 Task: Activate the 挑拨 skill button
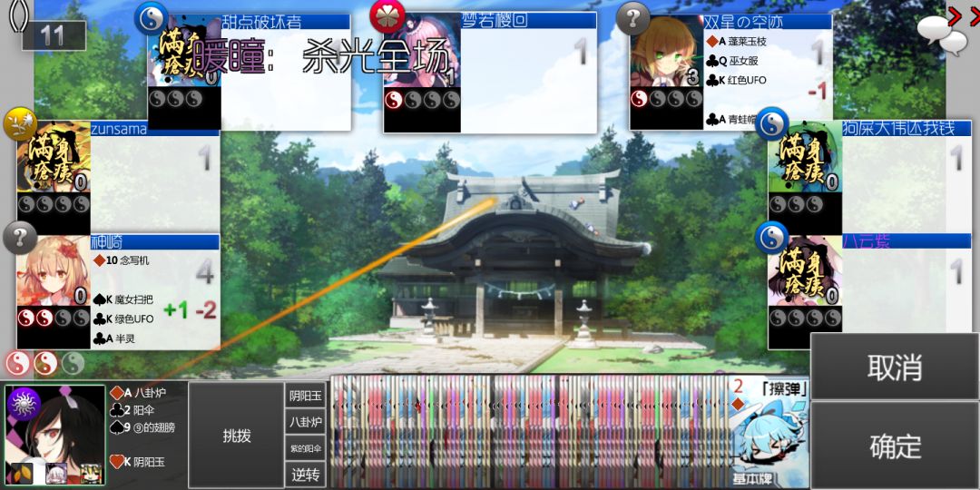[x=236, y=436]
